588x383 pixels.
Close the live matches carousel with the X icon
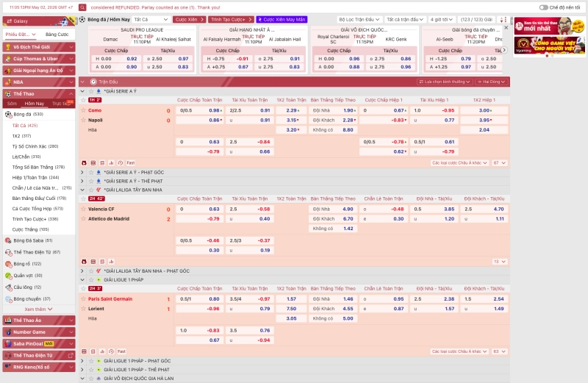coord(506,28)
